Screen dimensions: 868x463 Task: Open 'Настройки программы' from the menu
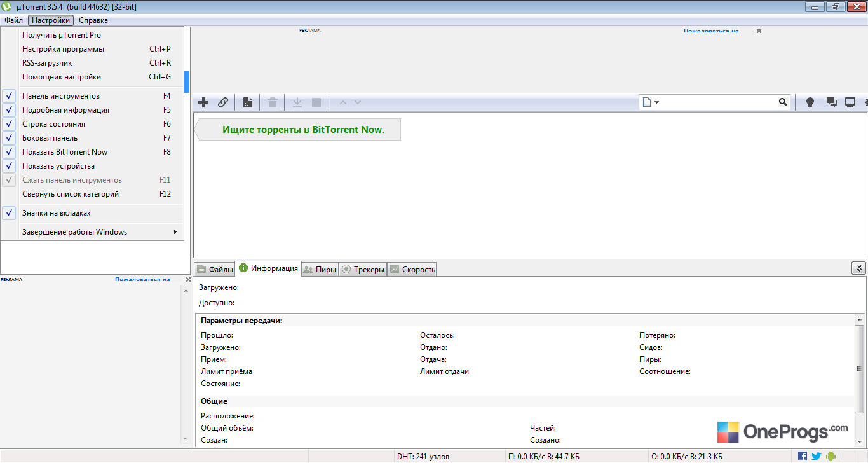(x=92, y=49)
